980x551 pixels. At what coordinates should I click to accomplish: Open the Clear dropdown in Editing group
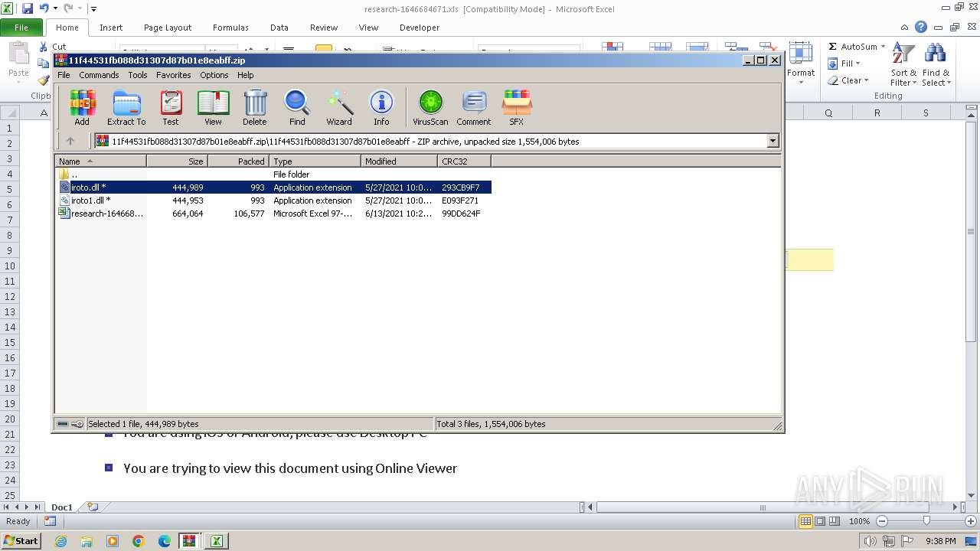(x=866, y=80)
